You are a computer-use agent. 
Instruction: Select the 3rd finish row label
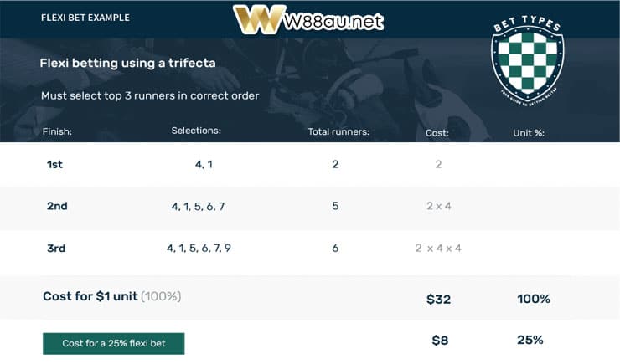[x=56, y=249]
